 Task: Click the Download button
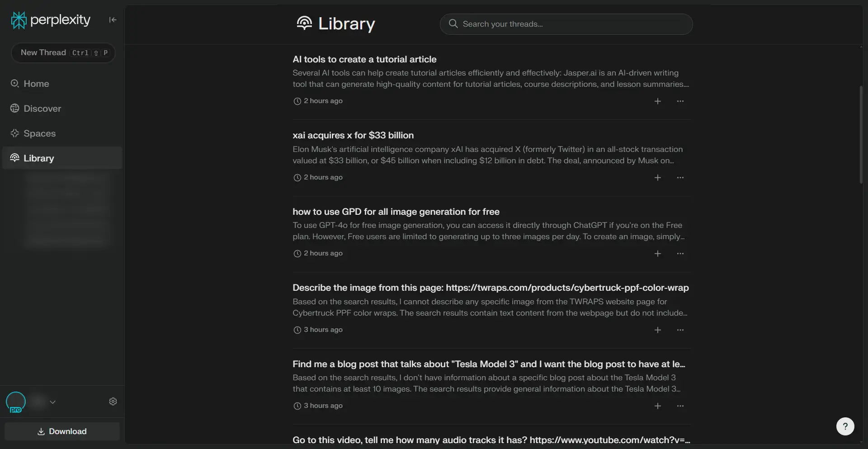pos(62,431)
